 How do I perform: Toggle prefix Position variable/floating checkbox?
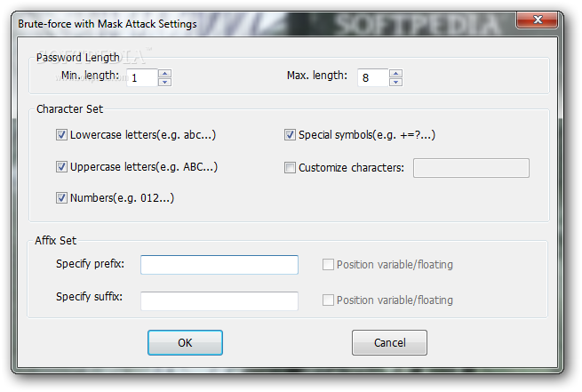pos(329,265)
